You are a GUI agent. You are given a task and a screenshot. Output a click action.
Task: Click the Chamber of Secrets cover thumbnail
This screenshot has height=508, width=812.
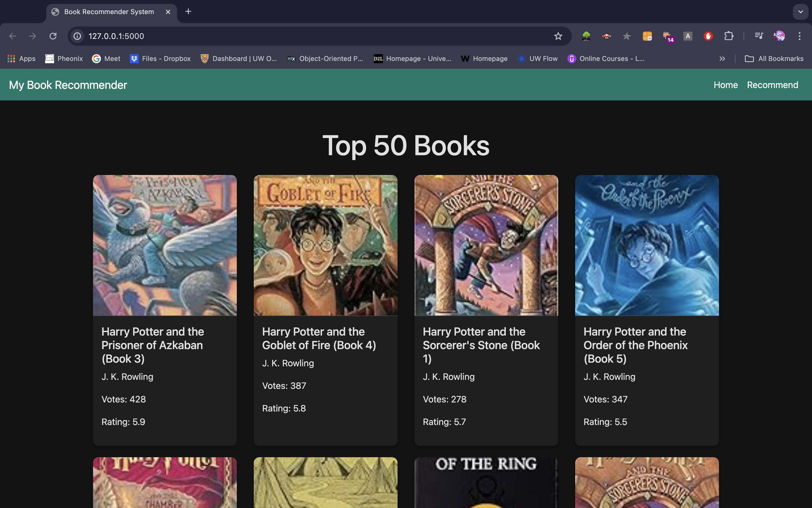coord(165,483)
